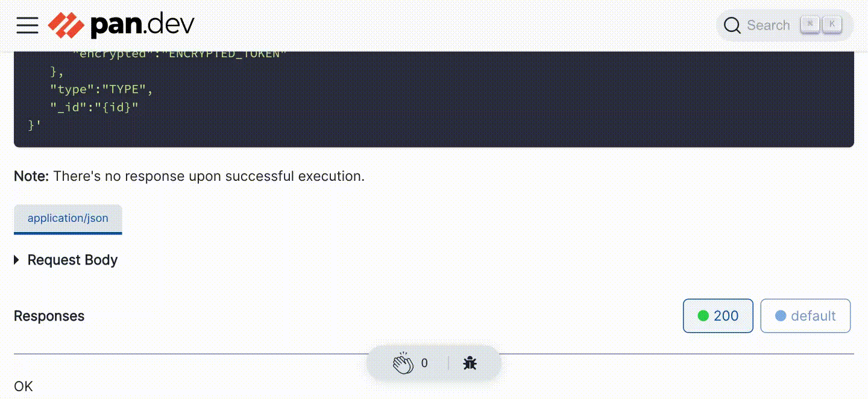Click the clapping hands icon
Viewport: 868px width, 399px height.
tap(403, 363)
